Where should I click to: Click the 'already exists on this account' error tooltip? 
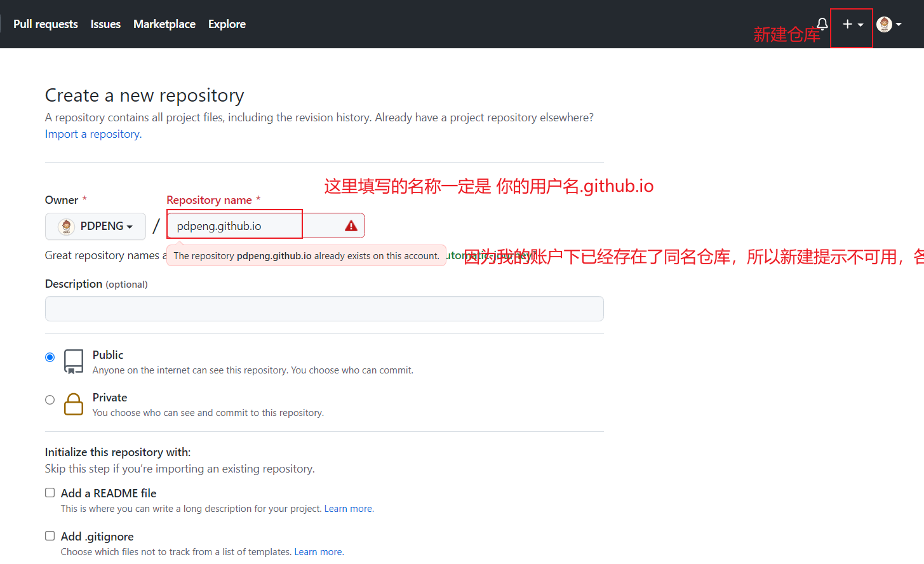pyautogui.click(x=306, y=256)
